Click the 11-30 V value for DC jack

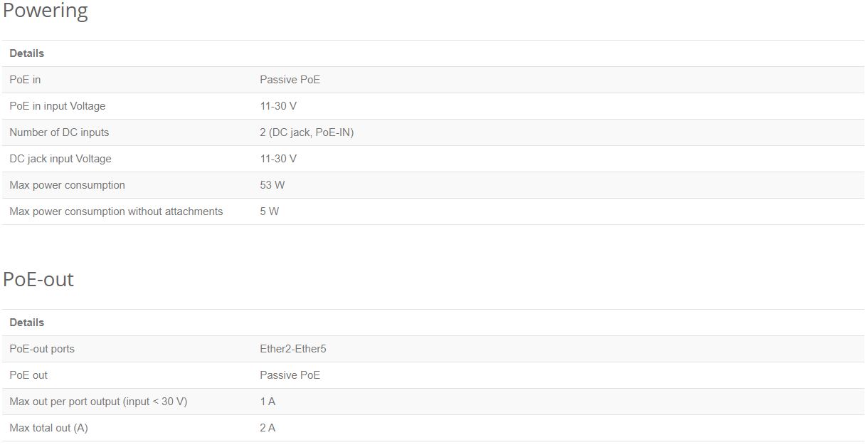pyautogui.click(x=278, y=159)
